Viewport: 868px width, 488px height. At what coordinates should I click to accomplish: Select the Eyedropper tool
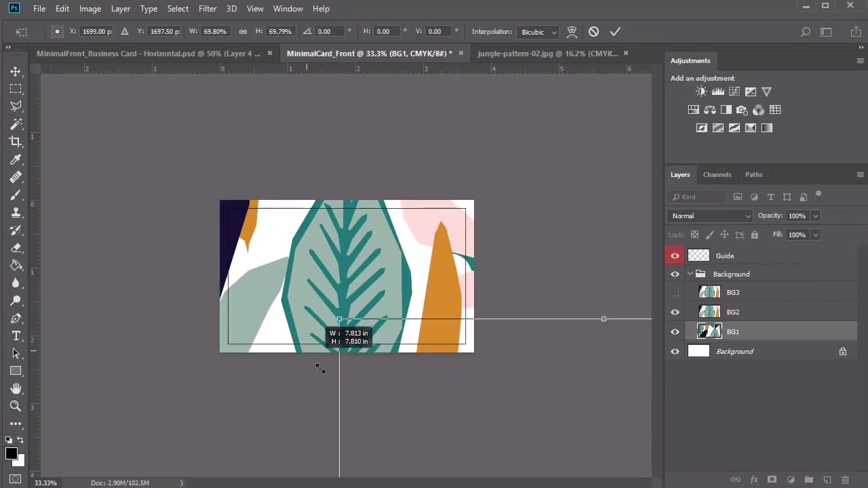[16, 159]
